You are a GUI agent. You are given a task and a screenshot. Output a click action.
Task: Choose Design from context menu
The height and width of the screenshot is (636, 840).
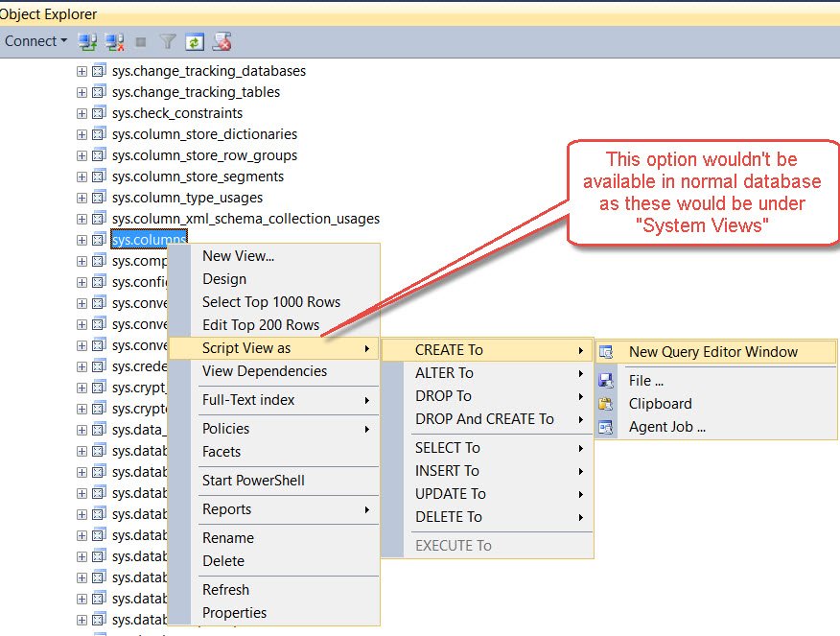point(273,279)
